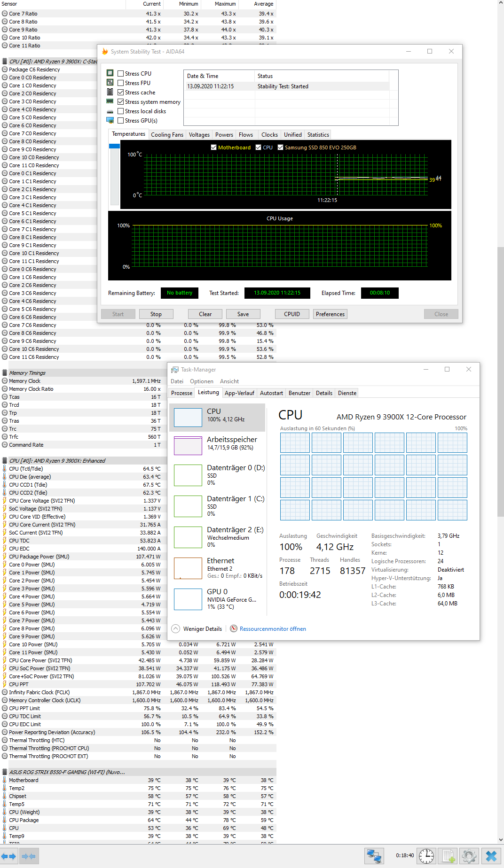The width and height of the screenshot is (504, 868).
Task: Select Ethernet in the Task-Manager sidebar
Action: coord(217,568)
